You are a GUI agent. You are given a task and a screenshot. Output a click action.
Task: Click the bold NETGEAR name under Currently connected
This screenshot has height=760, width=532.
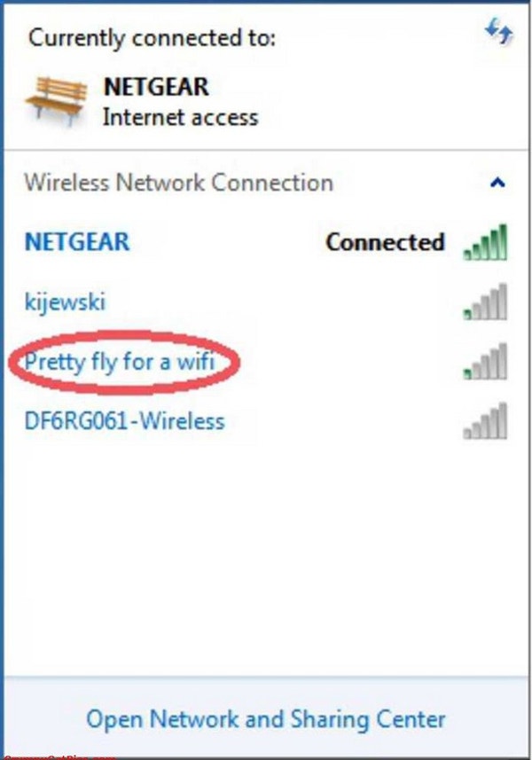(x=156, y=87)
